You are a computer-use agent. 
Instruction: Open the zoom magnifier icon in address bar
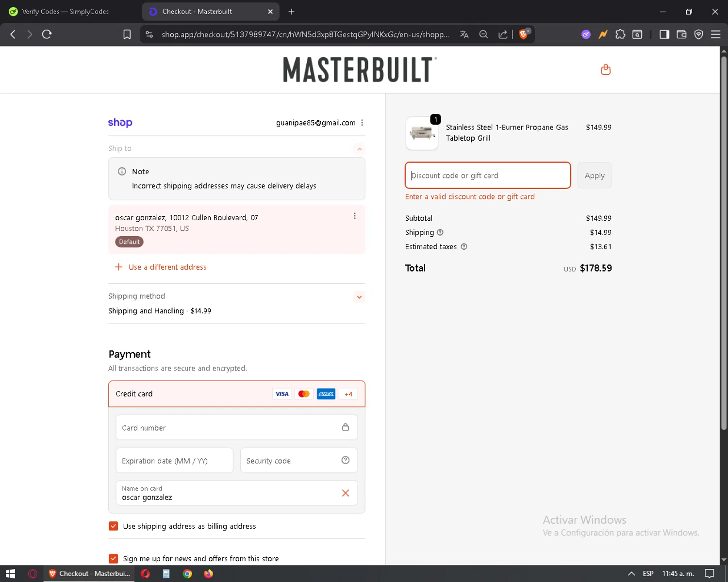tap(483, 34)
